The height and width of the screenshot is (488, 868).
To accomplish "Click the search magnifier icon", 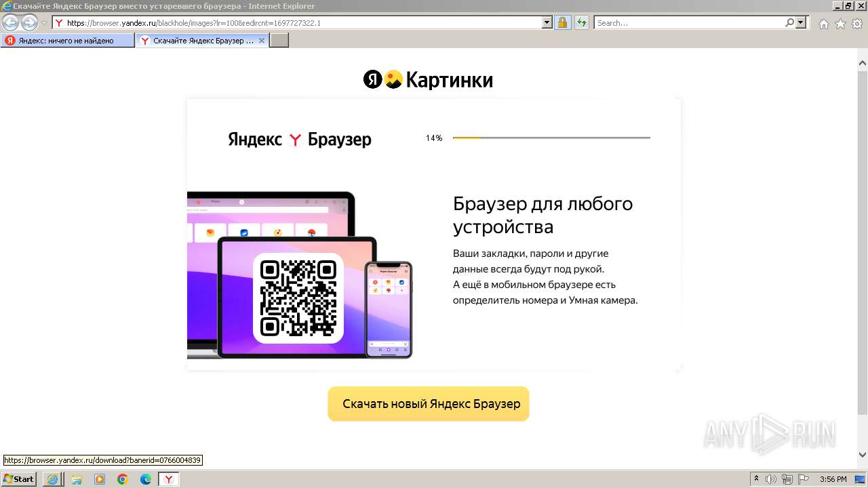I will (789, 23).
